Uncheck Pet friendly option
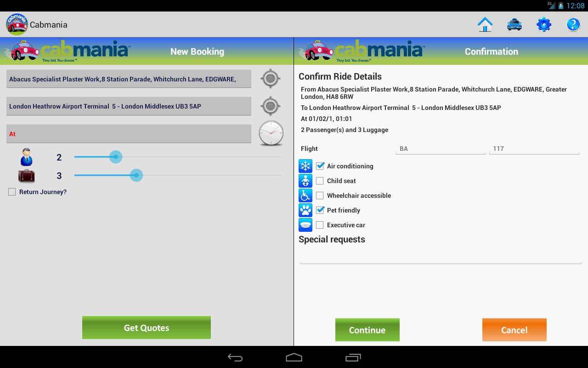The image size is (588, 368). tap(320, 210)
